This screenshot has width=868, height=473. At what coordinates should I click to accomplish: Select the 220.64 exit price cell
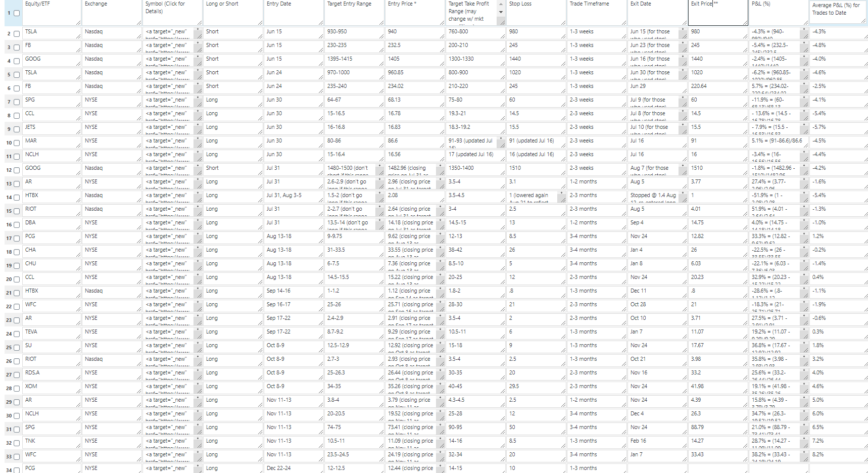coord(718,88)
